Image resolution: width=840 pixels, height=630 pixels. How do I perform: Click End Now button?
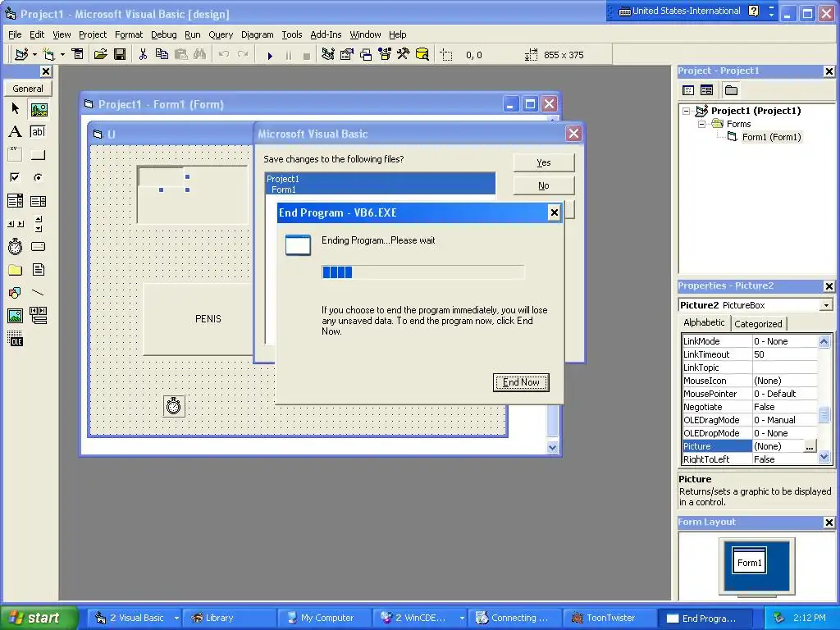tap(521, 382)
